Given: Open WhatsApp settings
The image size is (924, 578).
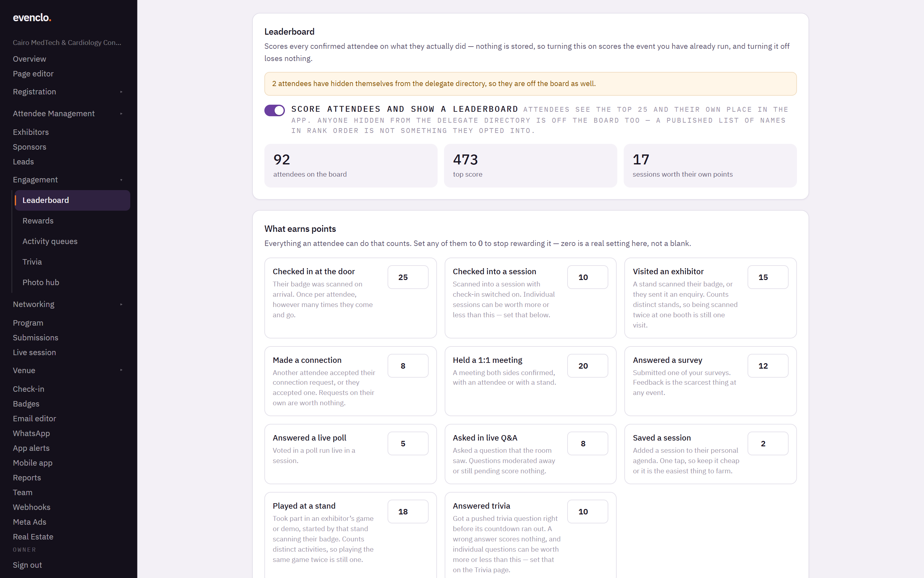Looking at the screenshot, I should 31,433.
